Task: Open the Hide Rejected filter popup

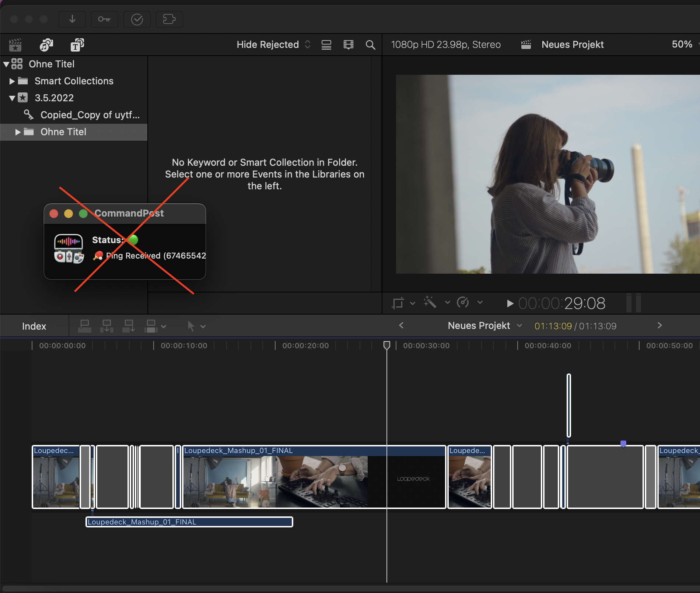Action: pyautogui.click(x=273, y=45)
